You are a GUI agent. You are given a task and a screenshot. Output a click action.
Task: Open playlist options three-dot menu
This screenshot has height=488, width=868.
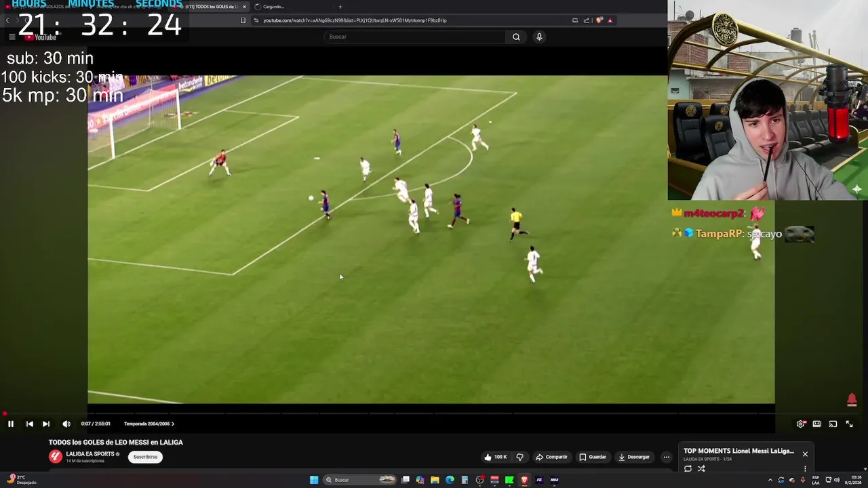(x=805, y=468)
